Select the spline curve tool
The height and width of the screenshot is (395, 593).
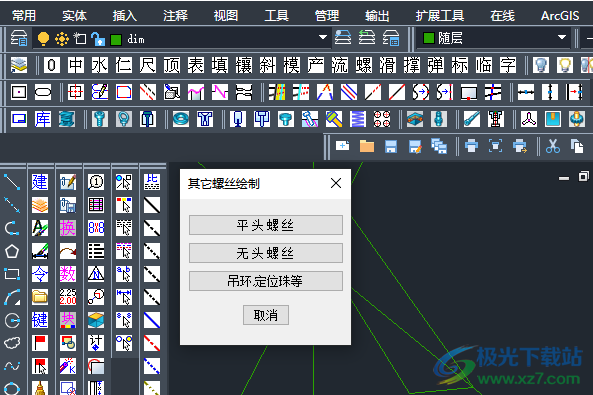[x=12, y=366]
